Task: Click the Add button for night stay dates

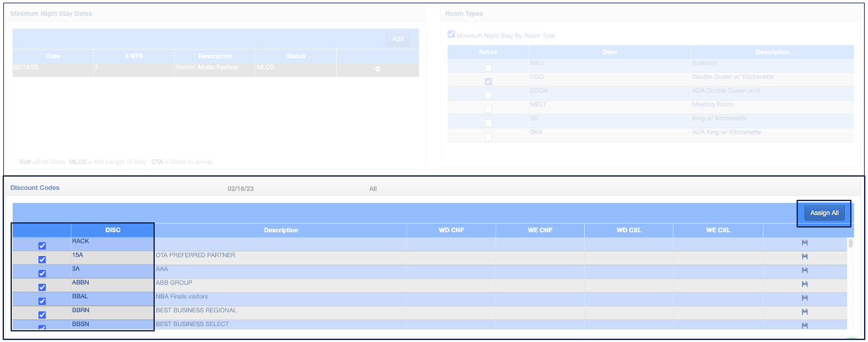Action: (398, 39)
